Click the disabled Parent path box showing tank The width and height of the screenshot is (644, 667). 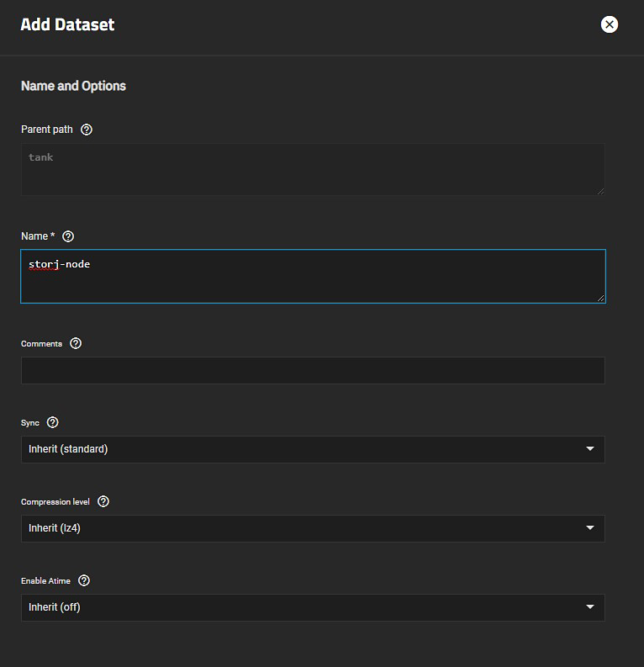(312, 169)
